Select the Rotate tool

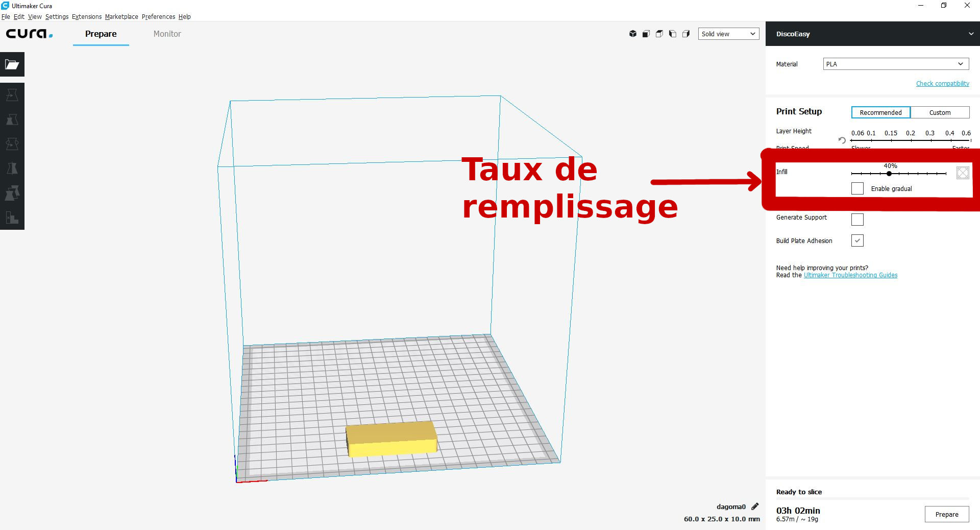(x=12, y=144)
